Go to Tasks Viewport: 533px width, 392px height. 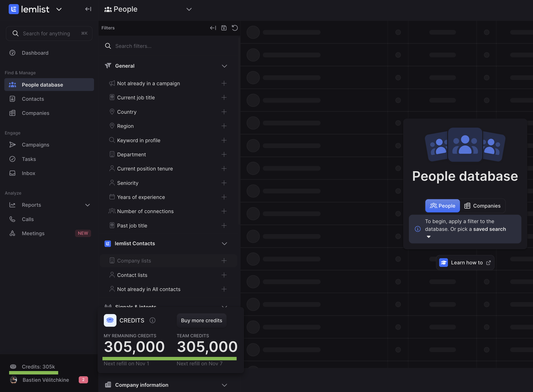(x=49, y=159)
